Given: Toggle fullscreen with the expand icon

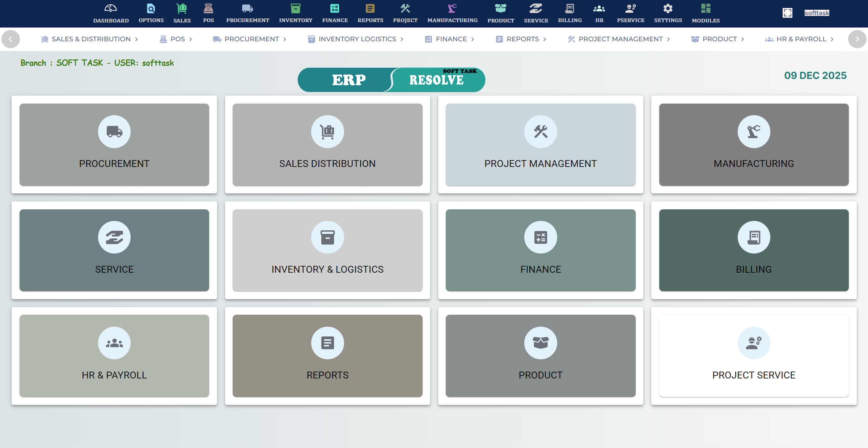Looking at the screenshot, I should click(787, 13).
